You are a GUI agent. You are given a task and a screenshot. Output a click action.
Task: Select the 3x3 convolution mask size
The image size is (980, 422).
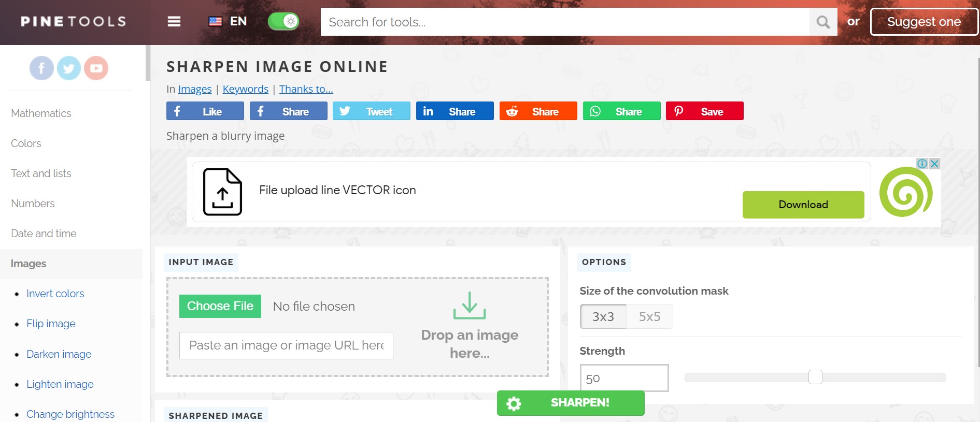point(603,316)
